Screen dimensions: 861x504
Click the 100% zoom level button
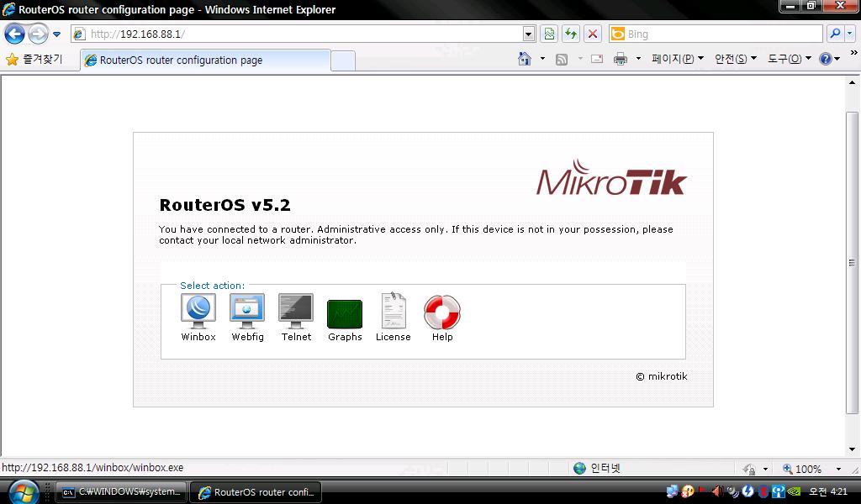(801, 469)
